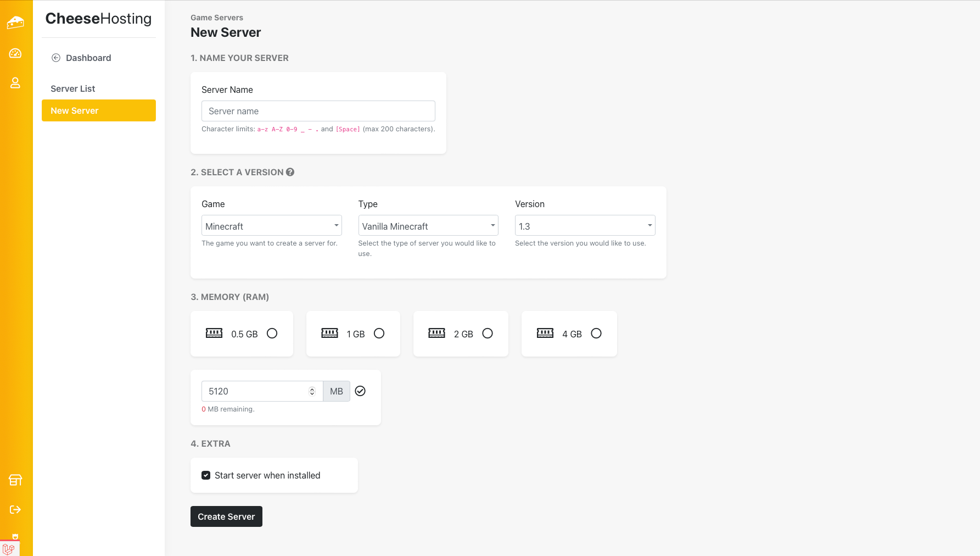
Task: Select New Server menu item
Action: click(99, 110)
